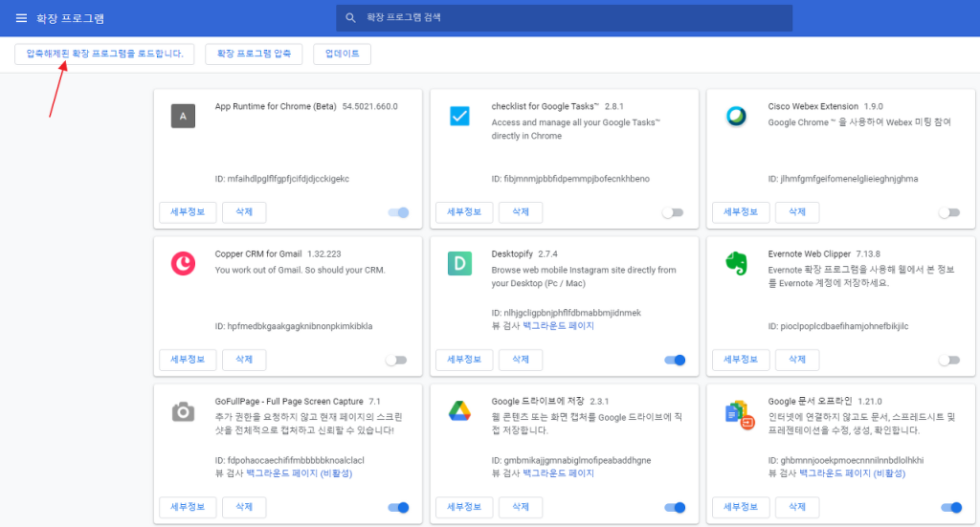This screenshot has height=527, width=980.
Task: Open 세부정보 for Cisco Webex Extension
Action: (741, 212)
